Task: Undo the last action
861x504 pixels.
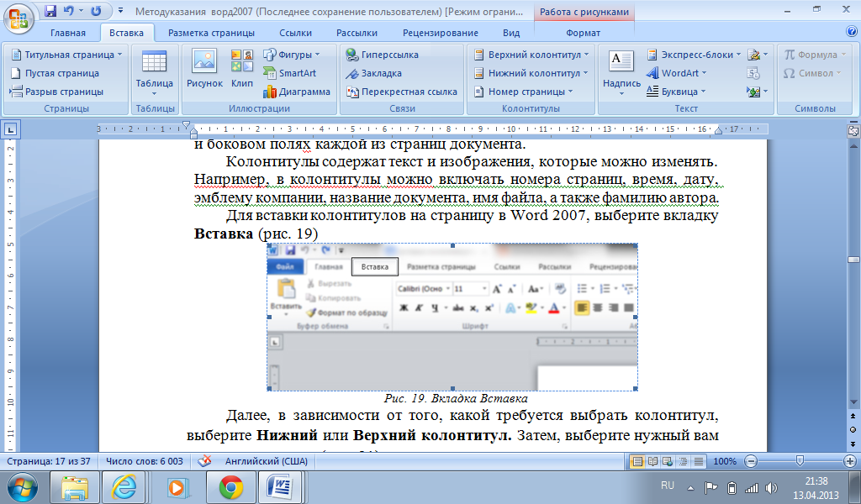Action: tap(69, 11)
